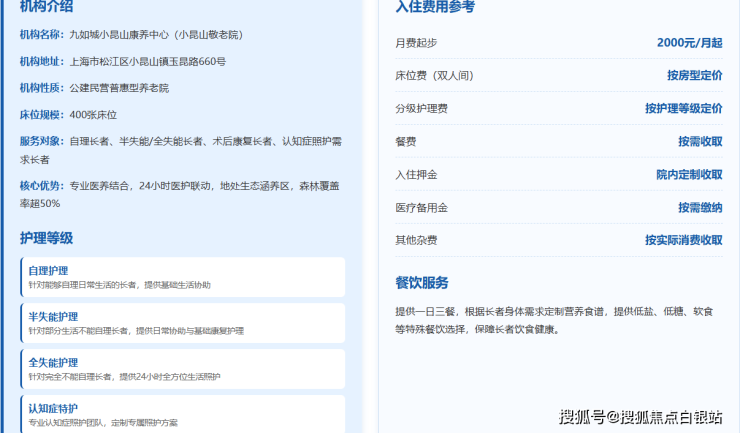Open the 认知症特护 care level card
The height and width of the screenshot is (433, 740).
pyautogui.click(x=183, y=414)
